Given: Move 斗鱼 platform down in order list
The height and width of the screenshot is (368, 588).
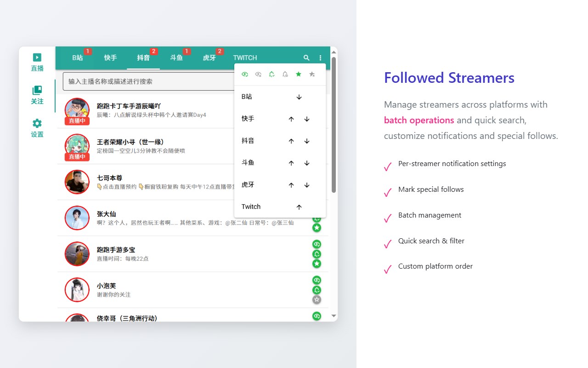Looking at the screenshot, I should tap(307, 163).
